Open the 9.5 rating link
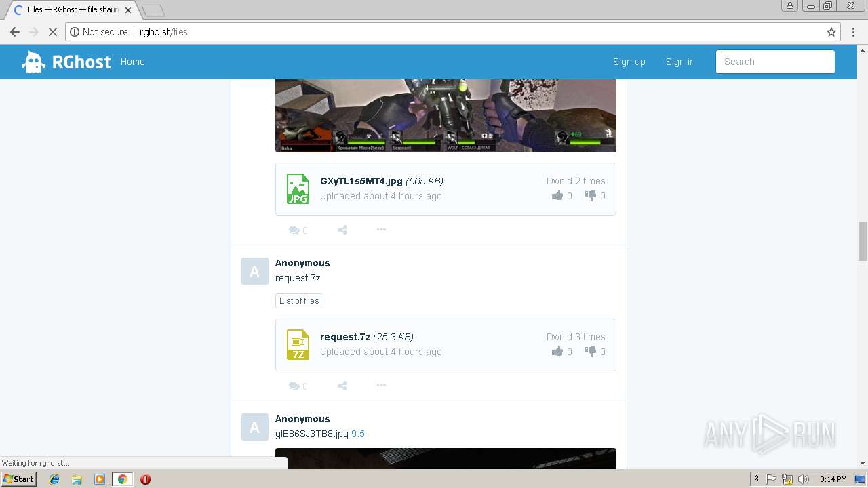868x488 pixels. coord(358,434)
